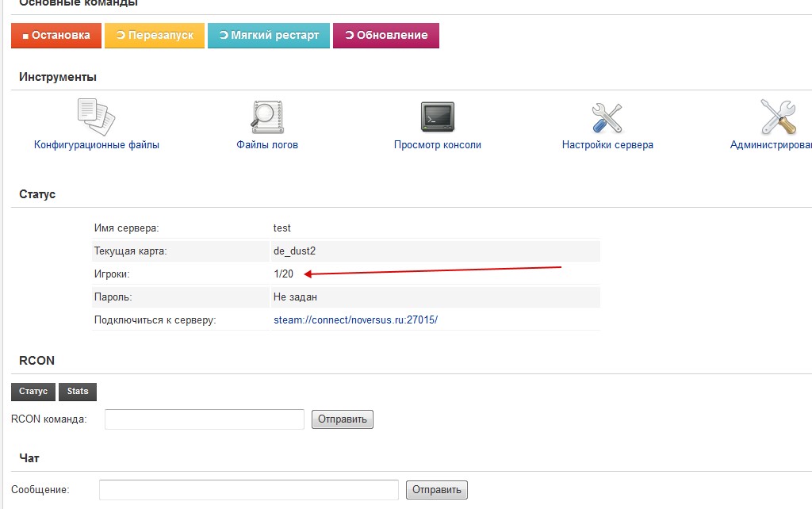Open the administration tools icon
The width and height of the screenshot is (812, 509).
click(778, 117)
